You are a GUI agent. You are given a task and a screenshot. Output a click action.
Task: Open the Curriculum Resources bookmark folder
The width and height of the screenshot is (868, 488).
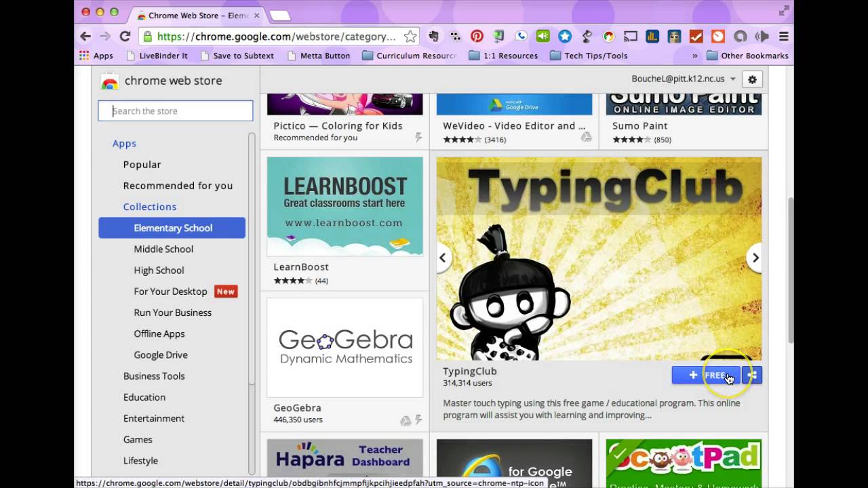409,56
